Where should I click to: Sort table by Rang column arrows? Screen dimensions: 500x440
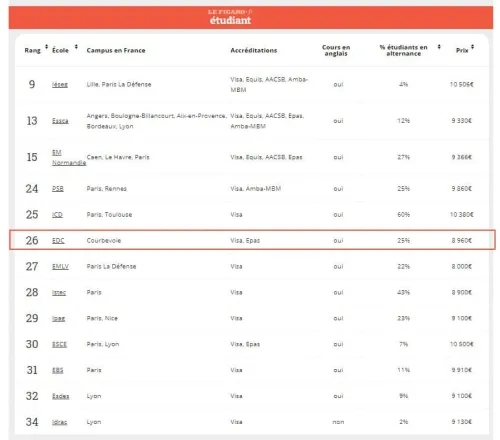46,47
